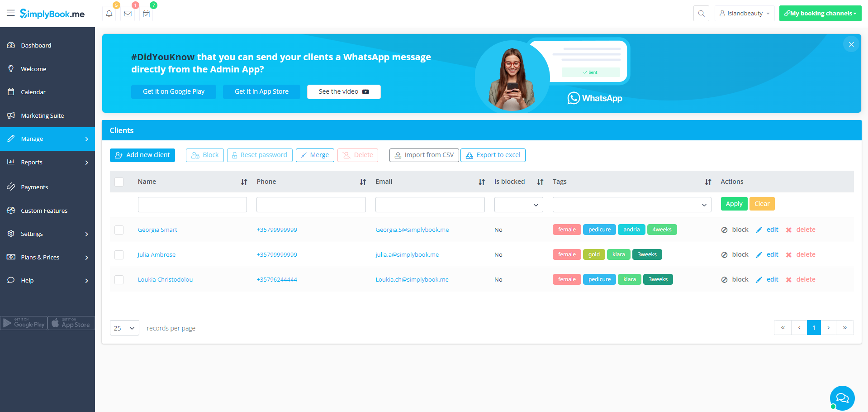This screenshot has height=412, width=868.
Task: Open the live chat bubble icon
Action: tap(842, 398)
